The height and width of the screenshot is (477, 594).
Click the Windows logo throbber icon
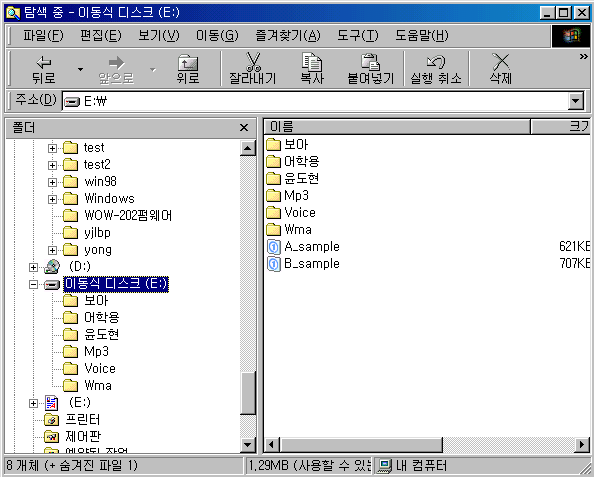click(x=571, y=36)
